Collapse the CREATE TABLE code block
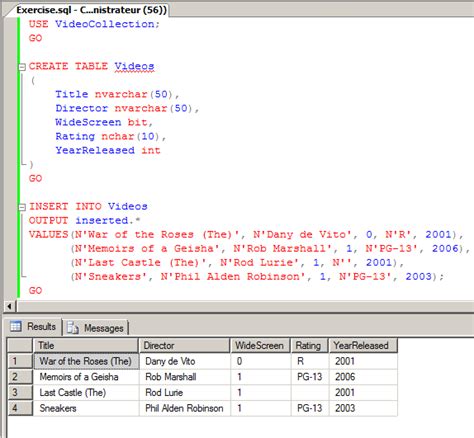Viewport: 474px width, 438px height. pos(22,67)
